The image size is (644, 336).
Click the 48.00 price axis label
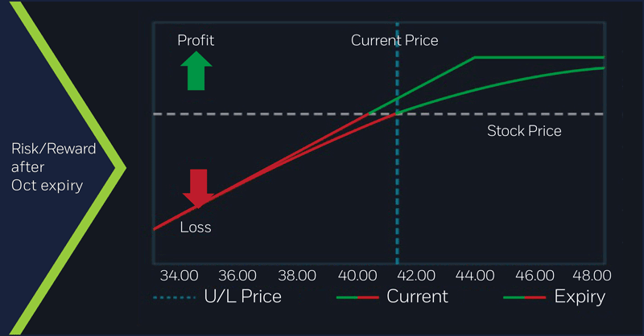pos(592,275)
